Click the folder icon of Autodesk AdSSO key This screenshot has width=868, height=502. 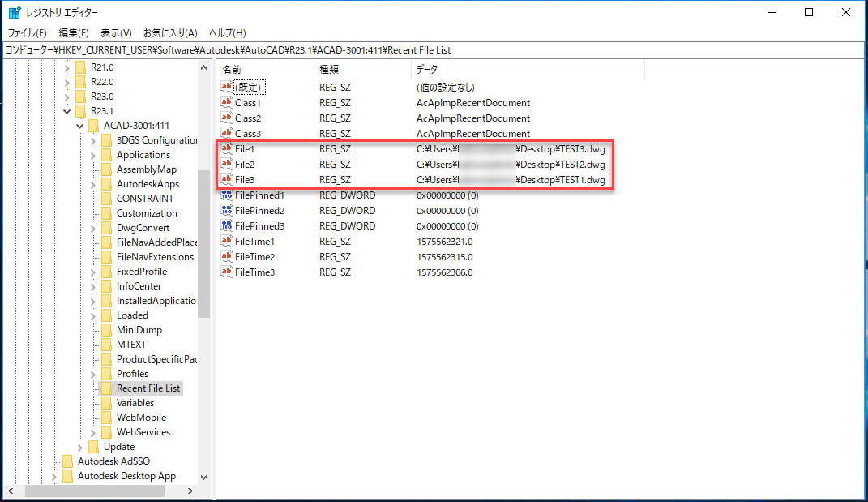[x=67, y=461]
